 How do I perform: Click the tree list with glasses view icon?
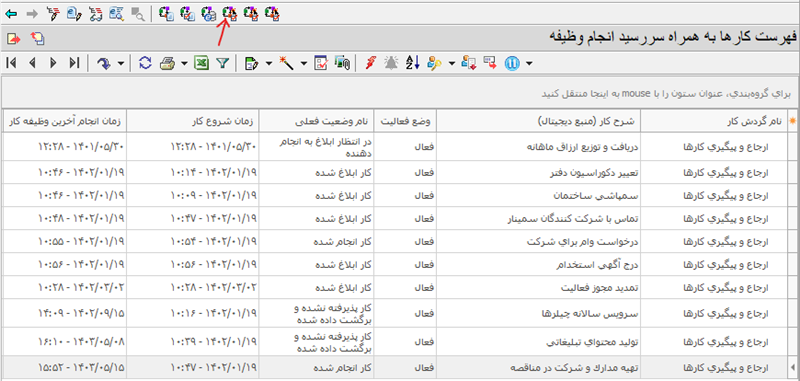pyautogui.click(x=95, y=14)
